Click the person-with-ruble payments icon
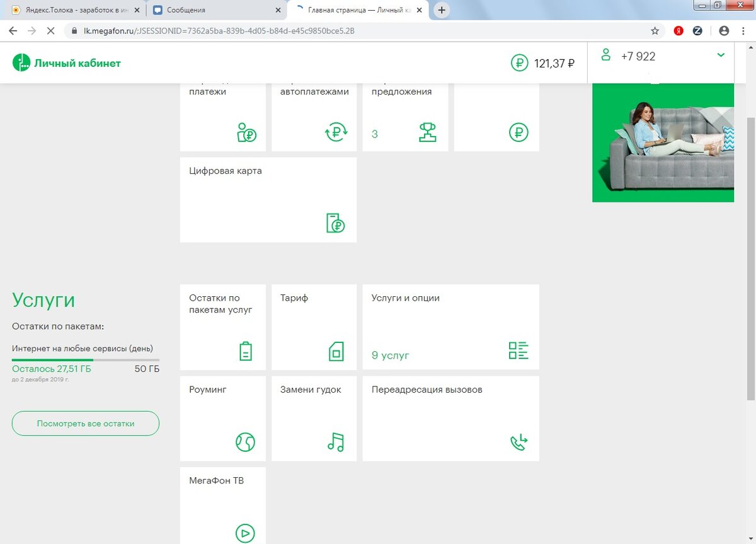This screenshot has height=544, width=756. 246,132
